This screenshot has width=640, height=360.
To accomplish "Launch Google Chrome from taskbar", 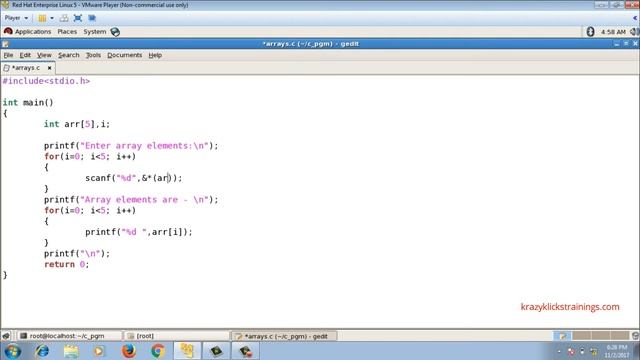I will coord(158,351).
